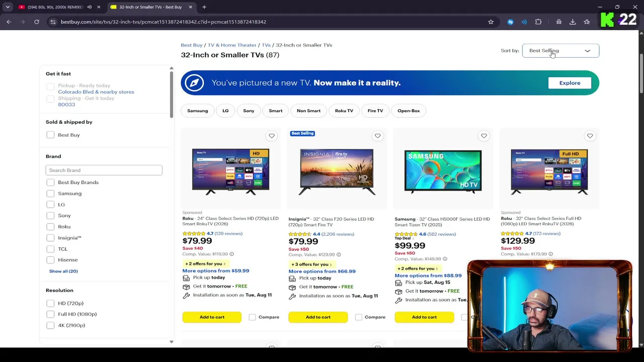Open the browser downloads icon

click(573, 22)
